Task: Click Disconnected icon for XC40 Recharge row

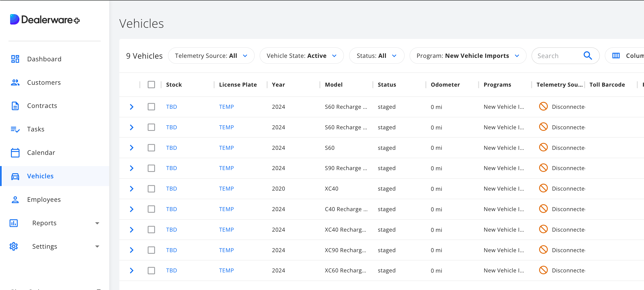Action: (x=543, y=229)
